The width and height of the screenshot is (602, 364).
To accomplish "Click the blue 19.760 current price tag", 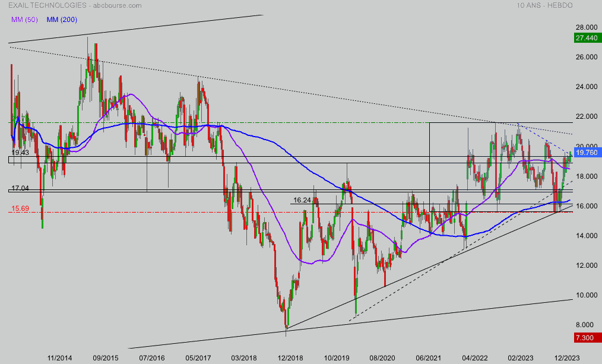I will 587,153.
